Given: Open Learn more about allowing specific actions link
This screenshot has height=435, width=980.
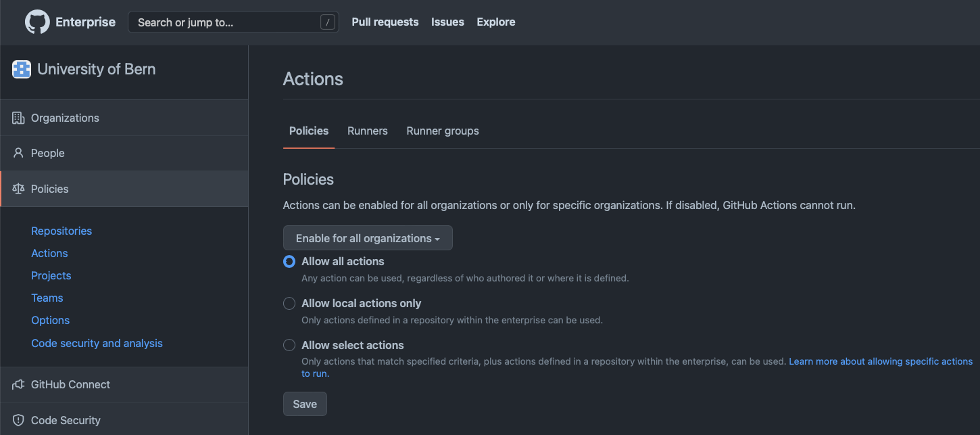Looking at the screenshot, I should [880, 361].
